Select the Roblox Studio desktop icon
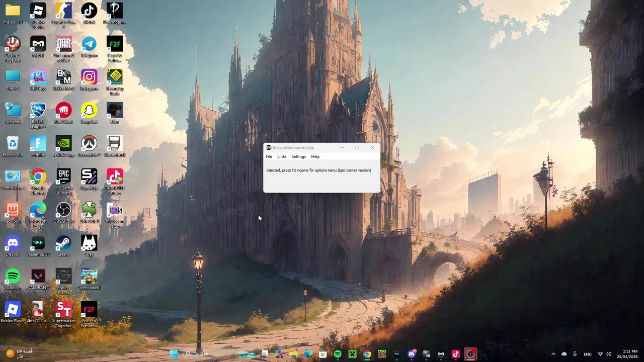 pyautogui.click(x=38, y=16)
